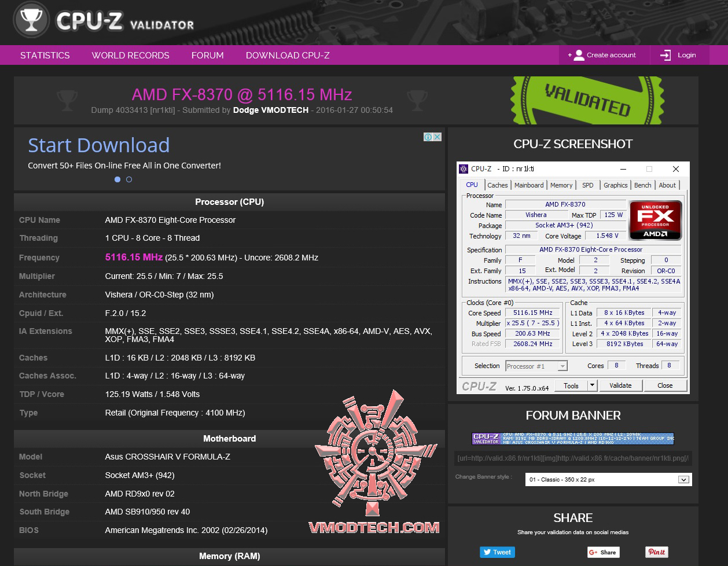Image resolution: width=728 pixels, height=566 pixels.
Task: Click the Core Speed 5116.15 MHz field
Action: click(x=532, y=313)
